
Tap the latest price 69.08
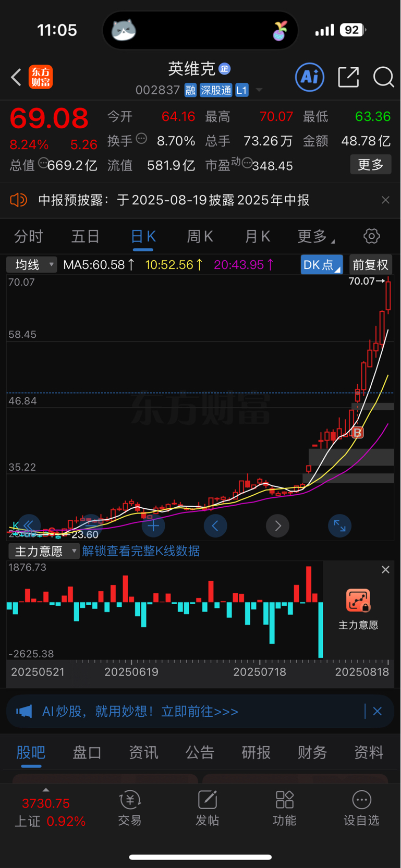50,118
